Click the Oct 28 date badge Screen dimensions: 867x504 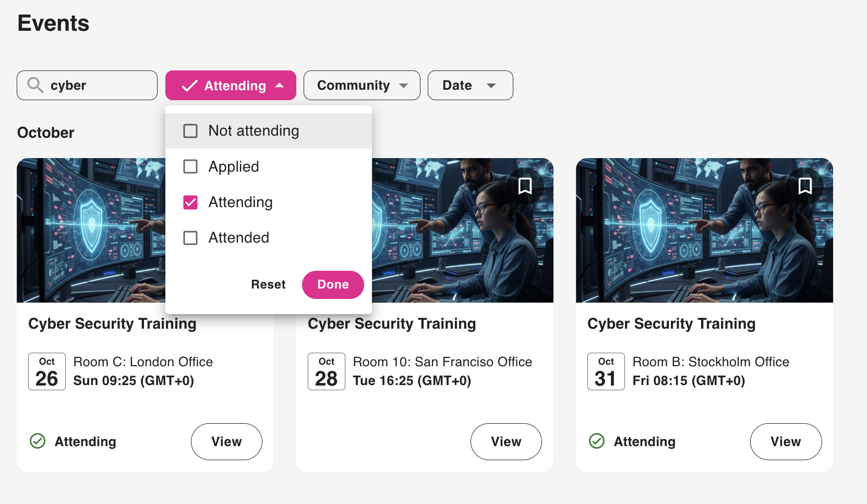[x=327, y=371]
